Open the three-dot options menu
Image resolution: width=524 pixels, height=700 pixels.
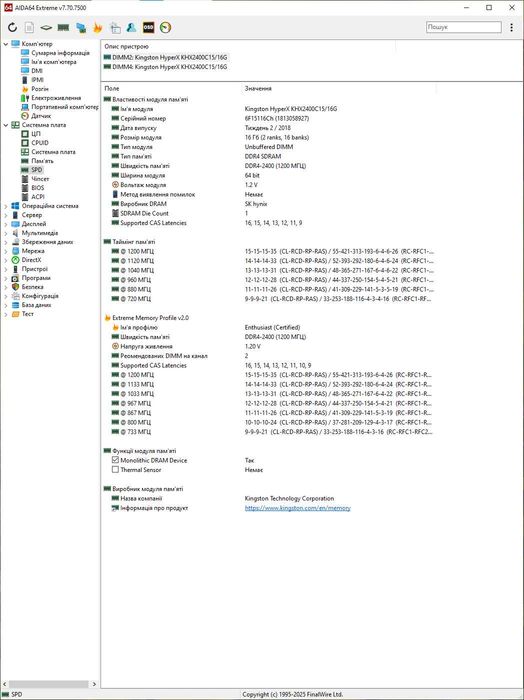coord(511,27)
